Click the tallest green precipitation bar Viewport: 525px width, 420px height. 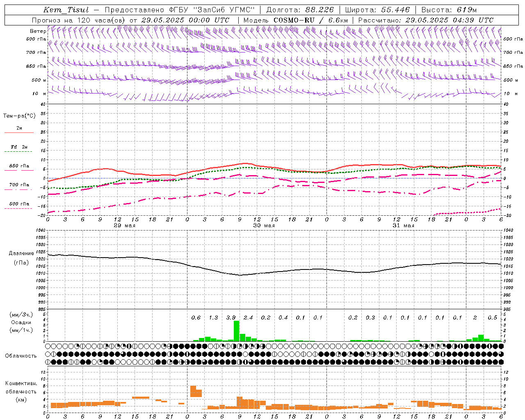(x=236, y=331)
